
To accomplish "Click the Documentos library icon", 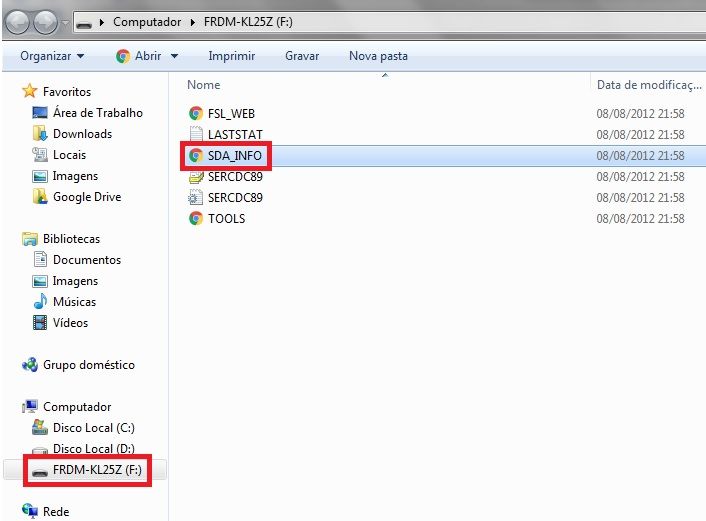I will coord(40,259).
